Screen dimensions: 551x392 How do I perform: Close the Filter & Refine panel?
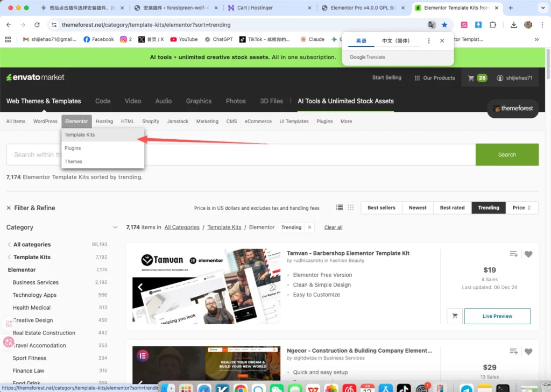[x=9, y=208]
